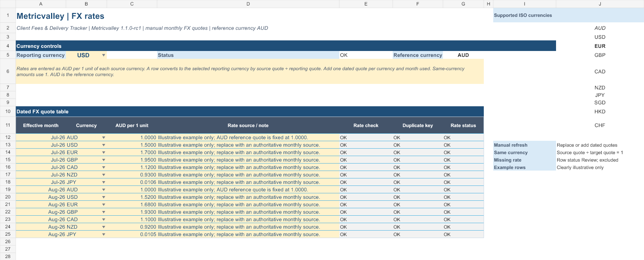The height and width of the screenshot is (260, 644).
Task: Open currency dropdown for Jul-26 EUR row
Action: [104, 153]
